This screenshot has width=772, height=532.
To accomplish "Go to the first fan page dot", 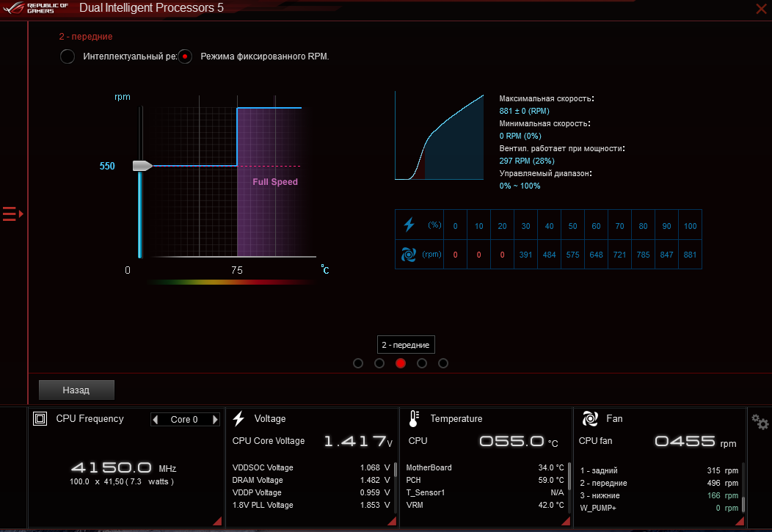I will pyautogui.click(x=358, y=363).
